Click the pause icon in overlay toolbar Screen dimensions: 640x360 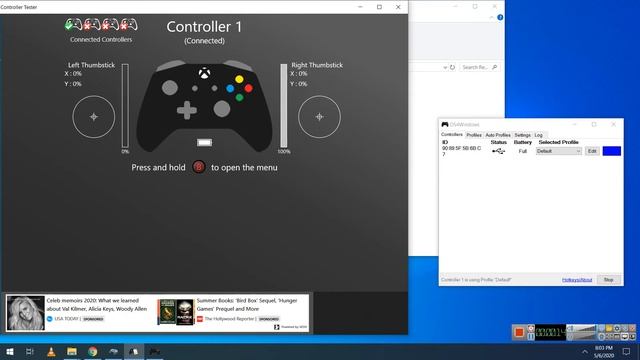[531, 336]
